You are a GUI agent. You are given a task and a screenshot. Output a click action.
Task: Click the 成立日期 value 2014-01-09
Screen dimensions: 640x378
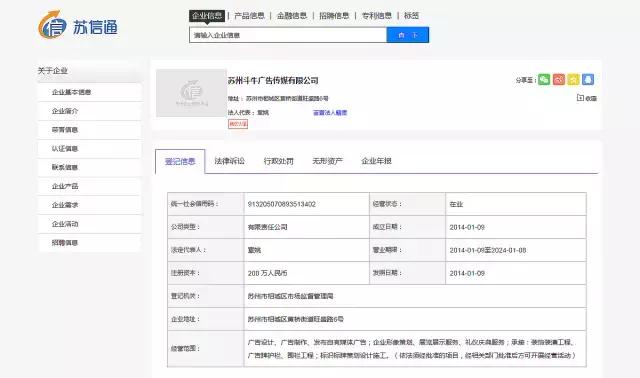pyautogui.click(x=467, y=227)
